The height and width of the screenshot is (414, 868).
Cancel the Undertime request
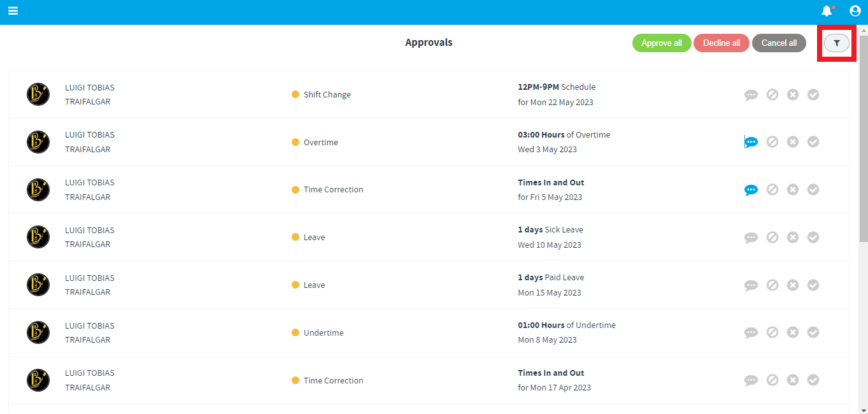click(x=772, y=332)
